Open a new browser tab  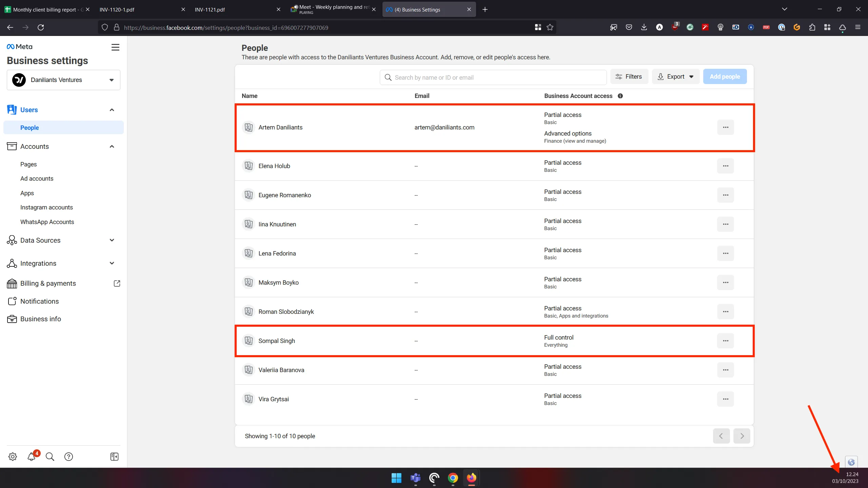tap(485, 9)
